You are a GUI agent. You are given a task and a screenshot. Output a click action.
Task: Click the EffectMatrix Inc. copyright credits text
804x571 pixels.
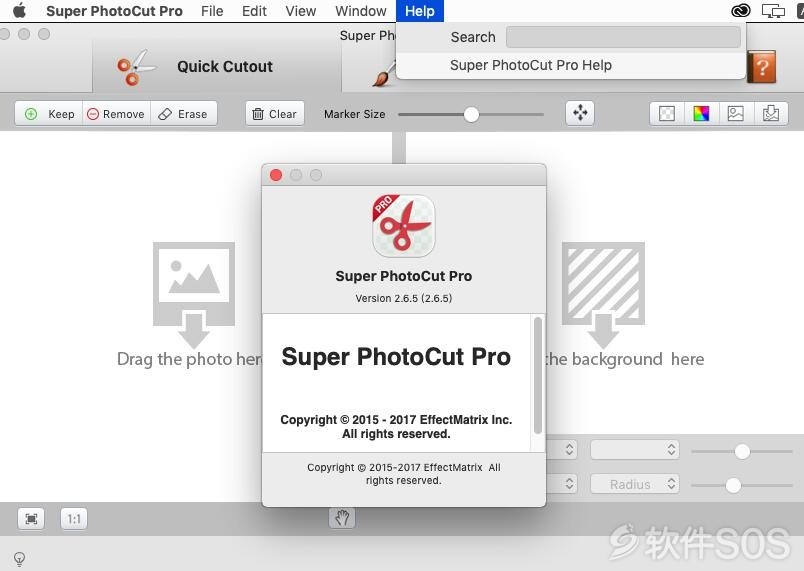(x=396, y=426)
